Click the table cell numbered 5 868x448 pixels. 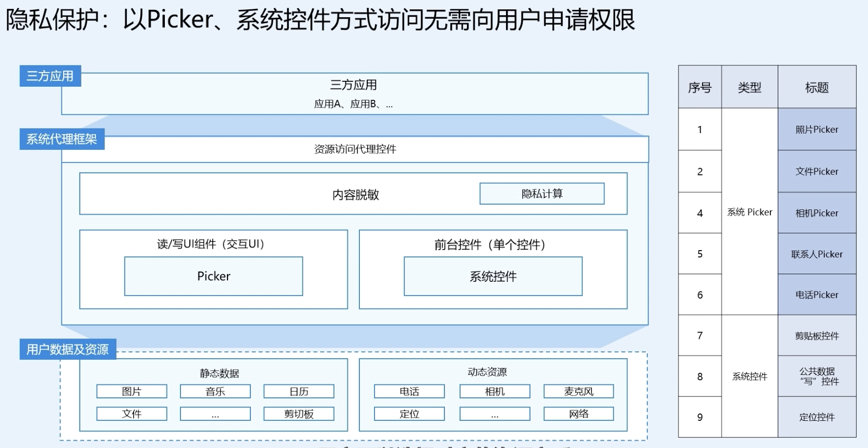click(700, 254)
